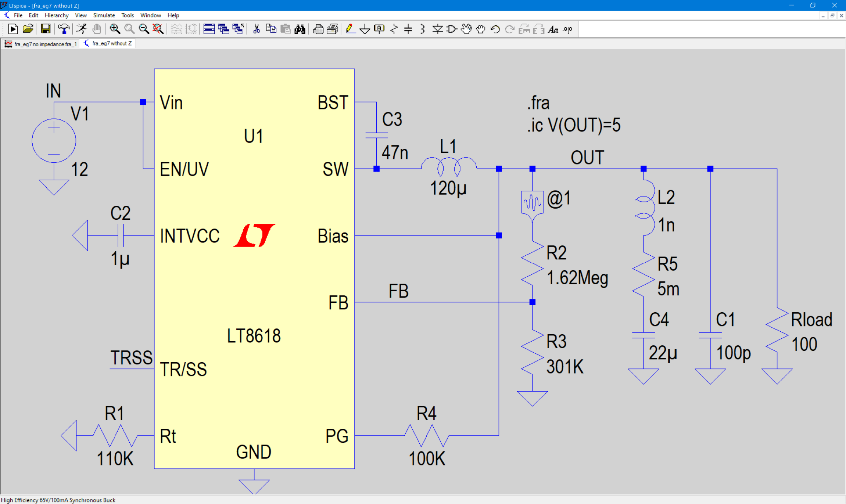Click the Undo arrow

494,29
